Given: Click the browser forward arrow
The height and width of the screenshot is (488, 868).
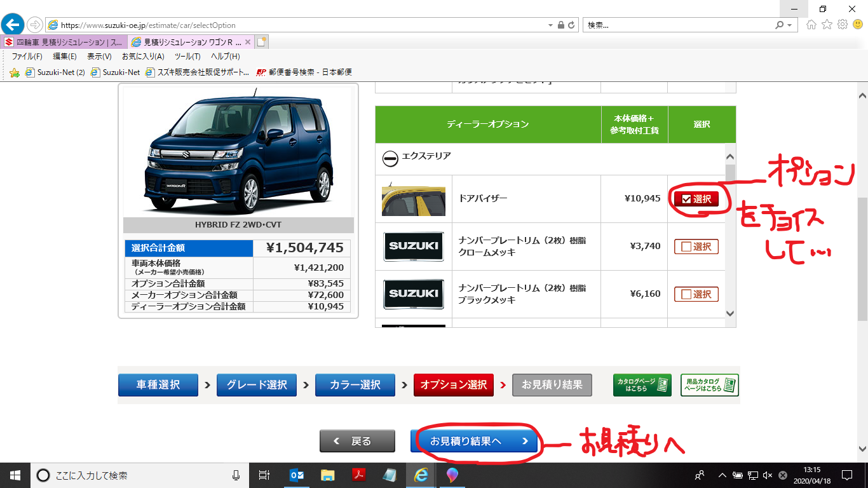Looking at the screenshot, I should (34, 25).
